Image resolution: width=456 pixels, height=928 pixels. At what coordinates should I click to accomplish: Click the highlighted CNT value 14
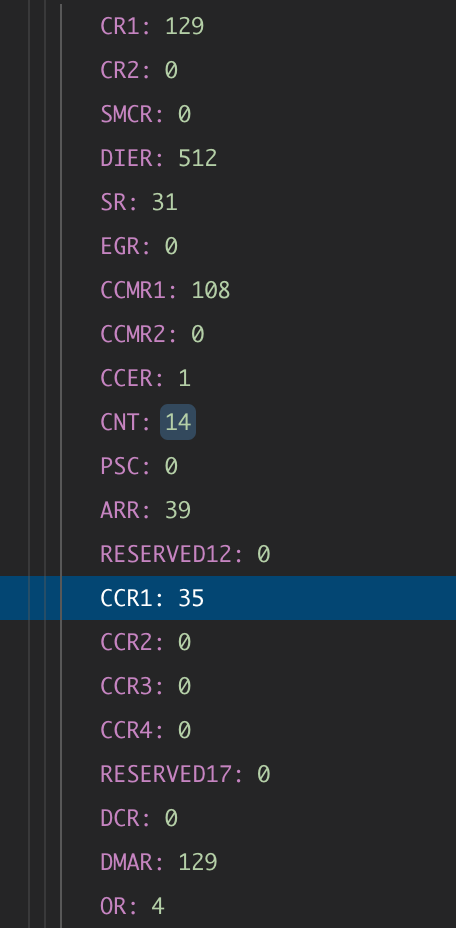tap(178, 422)
